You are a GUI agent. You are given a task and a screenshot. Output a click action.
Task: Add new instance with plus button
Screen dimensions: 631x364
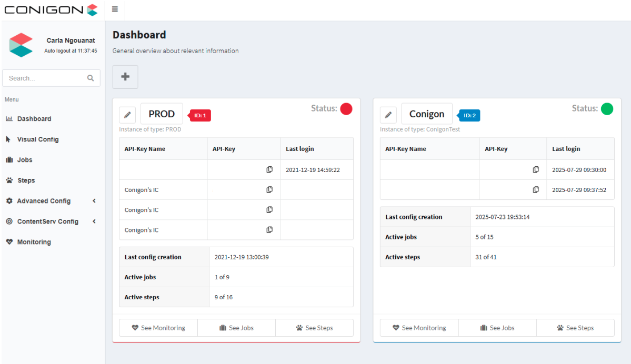pos(125,77)
